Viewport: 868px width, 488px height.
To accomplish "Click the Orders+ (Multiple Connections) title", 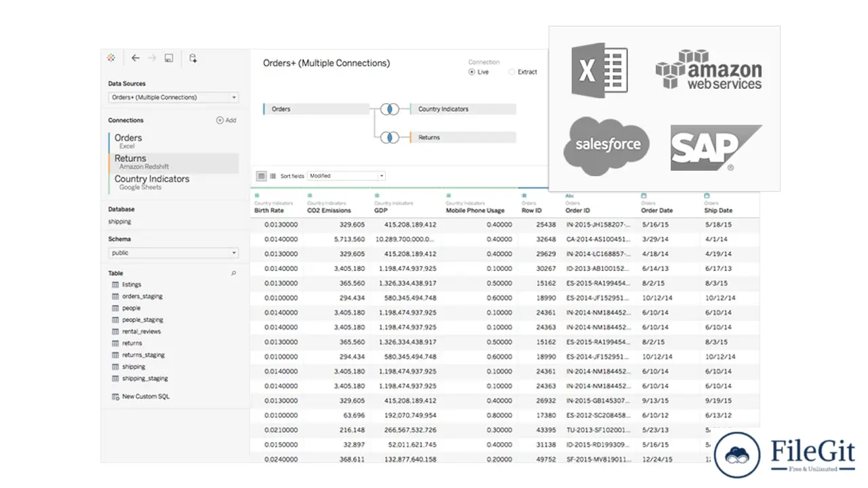I will click(x=326, y=63).
